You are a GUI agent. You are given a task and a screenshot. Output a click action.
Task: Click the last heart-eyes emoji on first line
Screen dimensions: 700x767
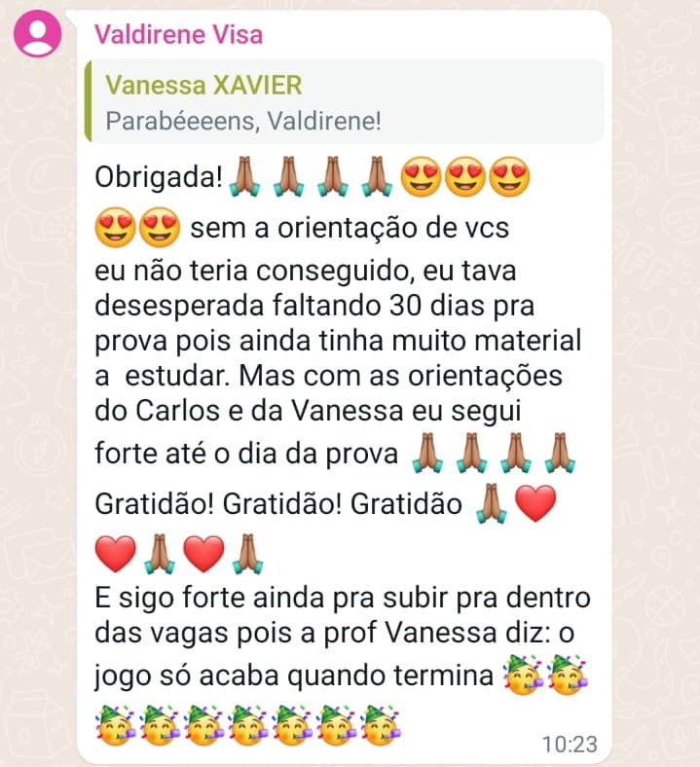[x=510, y=176]
